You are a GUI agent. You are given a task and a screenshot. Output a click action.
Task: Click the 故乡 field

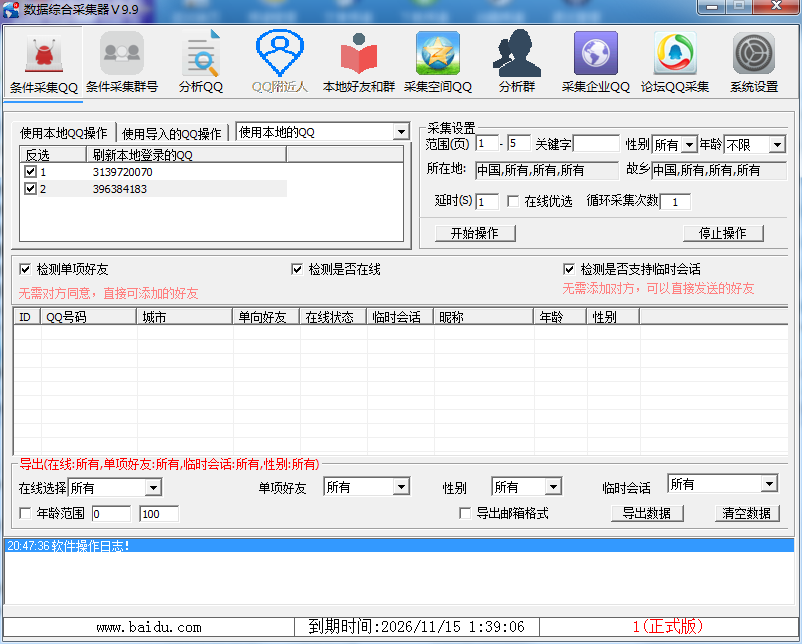click(x=719, y=170)
